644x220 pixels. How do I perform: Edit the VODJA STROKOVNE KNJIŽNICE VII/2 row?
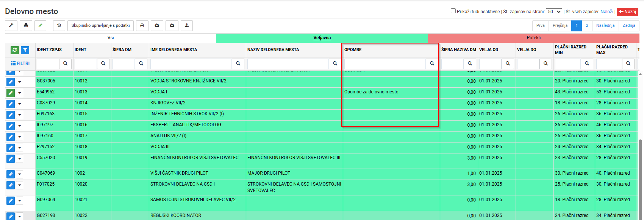(x=11, y=82)
